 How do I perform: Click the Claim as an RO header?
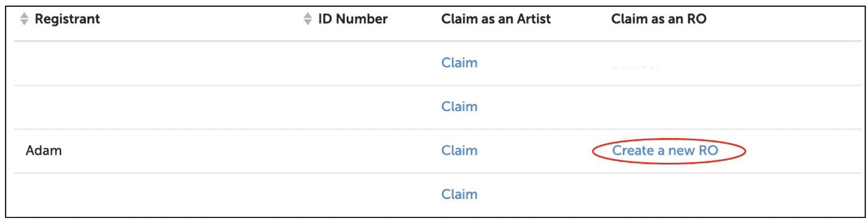tap(658, 19)
